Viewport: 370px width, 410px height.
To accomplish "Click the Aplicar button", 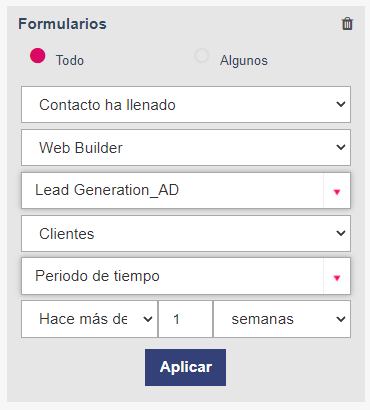I will pyautogui.click(x=185, y=367).
